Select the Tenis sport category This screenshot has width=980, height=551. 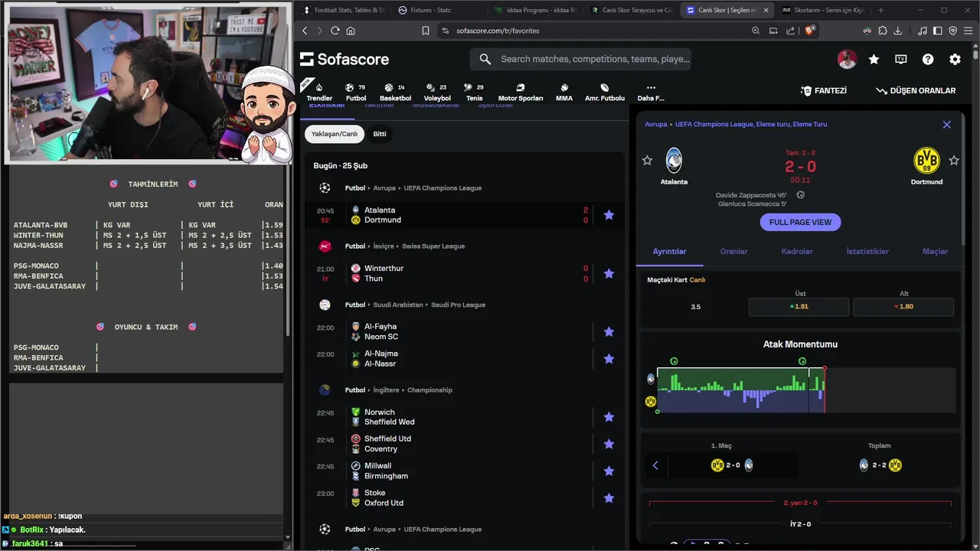pyautogui.click(x=475, y=92)
